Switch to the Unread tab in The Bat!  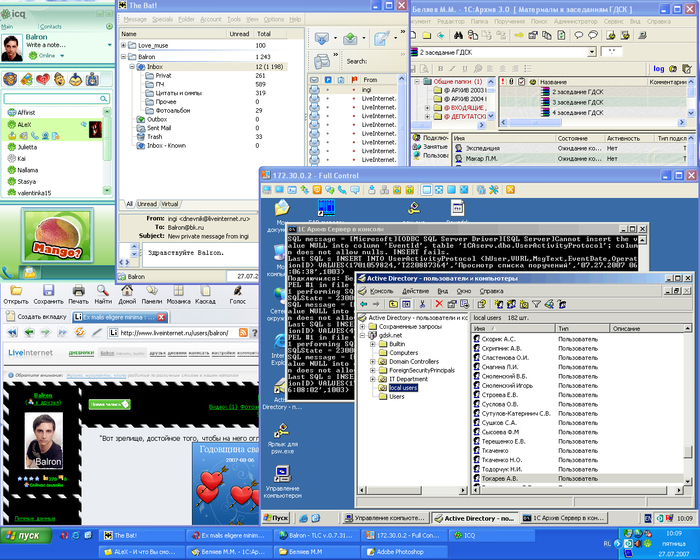click(x=147, y=204)
